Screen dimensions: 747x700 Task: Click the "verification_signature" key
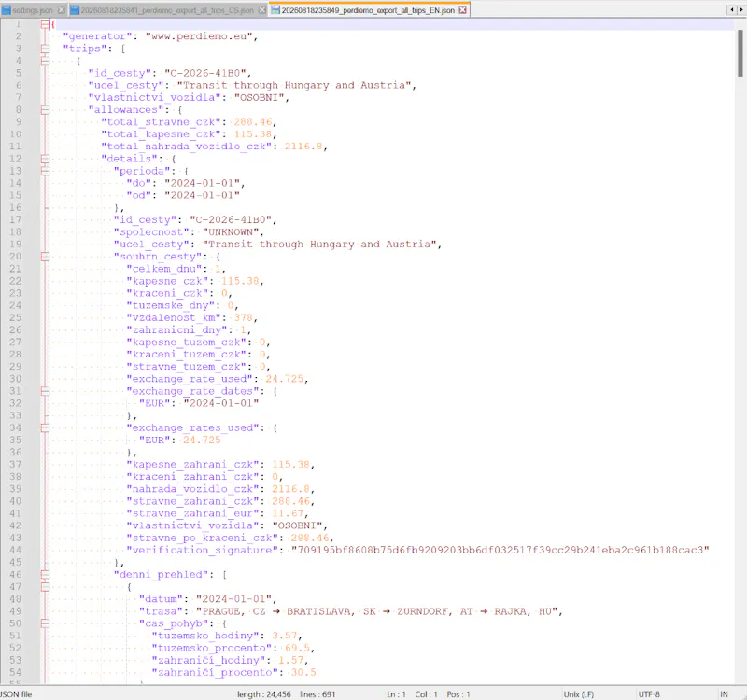tap(202, 551)
